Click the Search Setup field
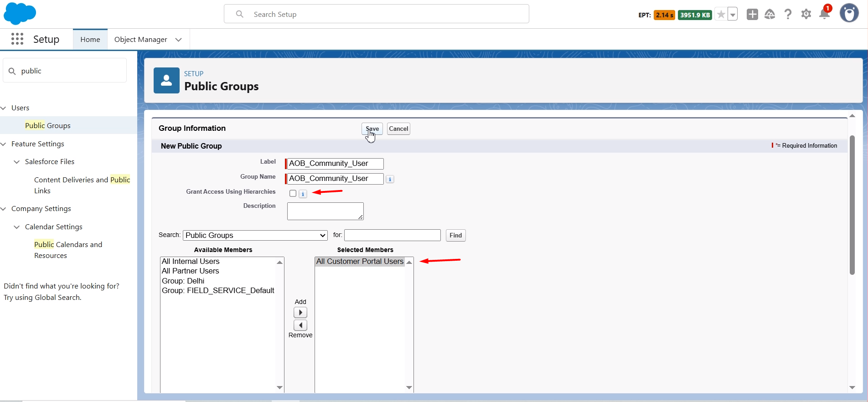This screenshot has width=868, height=402. point(377,14)
